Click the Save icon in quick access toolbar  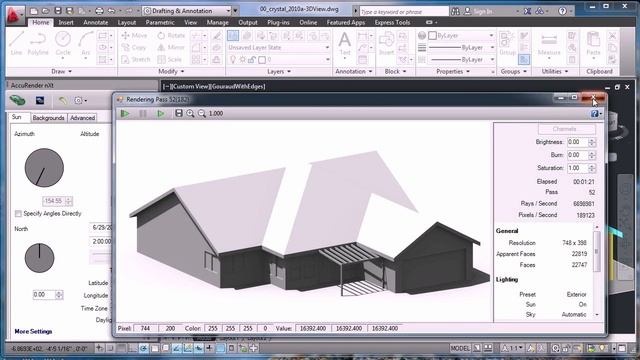tap(58, 11)
